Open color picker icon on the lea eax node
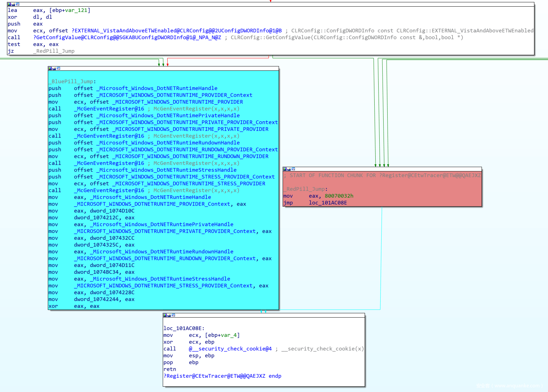The height and width of the screenshot is (392, 548). (9, 4)
